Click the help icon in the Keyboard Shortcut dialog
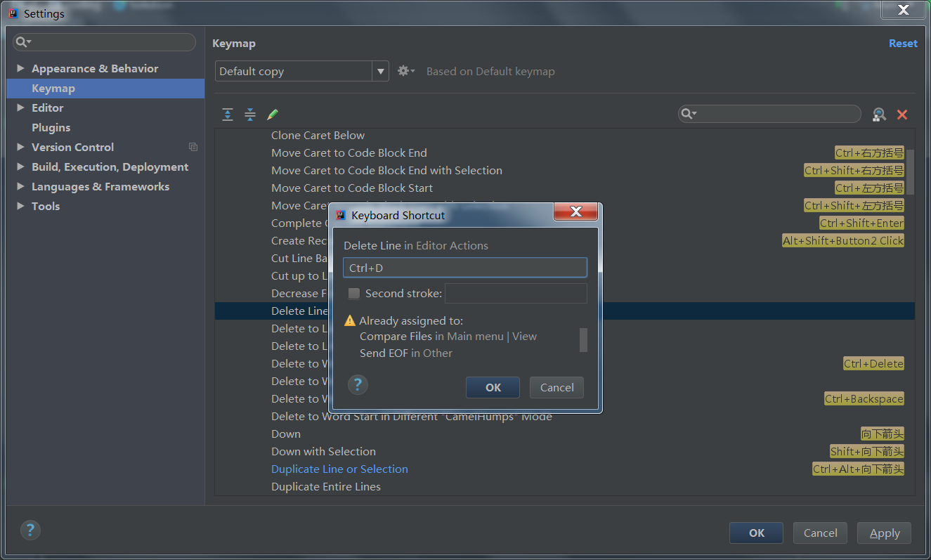Image resolution: width=931 pixels, height=560 pixels. [358, 384]
